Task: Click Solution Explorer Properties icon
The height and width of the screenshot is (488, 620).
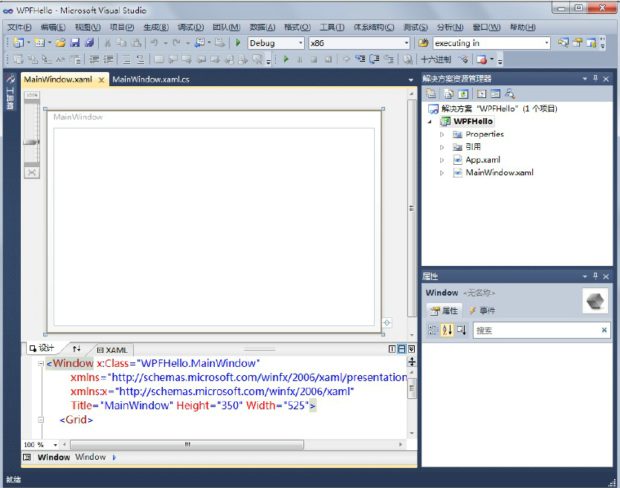Action: click(x=431, y=94)
